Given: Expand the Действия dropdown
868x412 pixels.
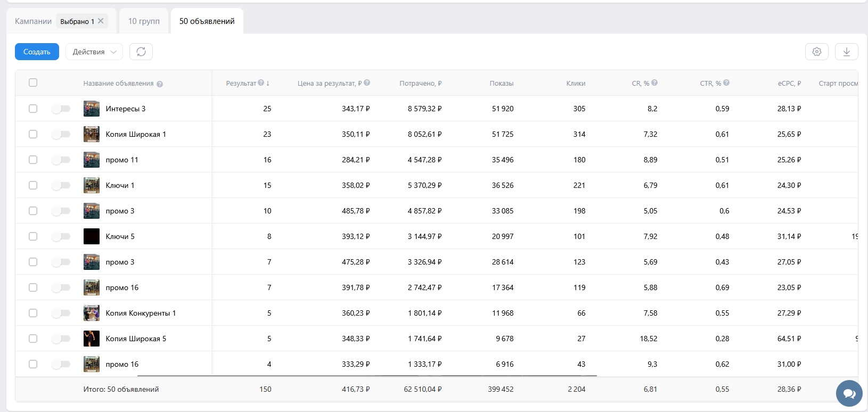Looking at the screenshot, I should 94,52.
